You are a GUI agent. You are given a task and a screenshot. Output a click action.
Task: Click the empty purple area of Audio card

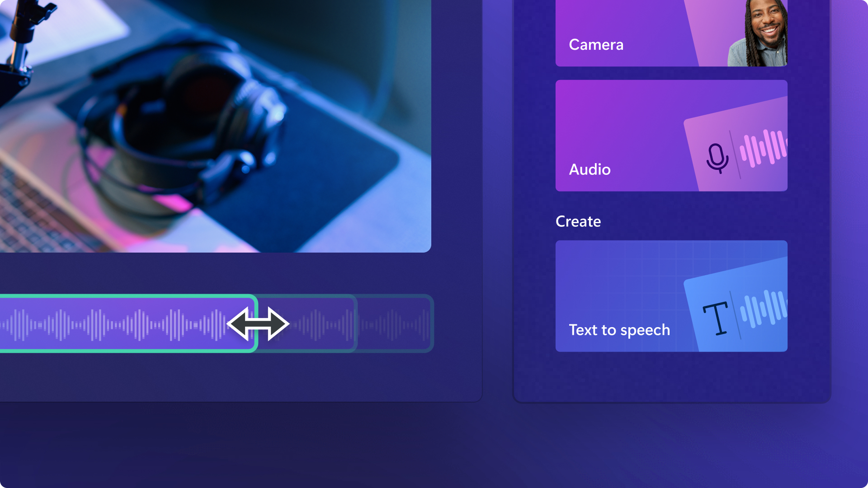click(x=619, y=122)
